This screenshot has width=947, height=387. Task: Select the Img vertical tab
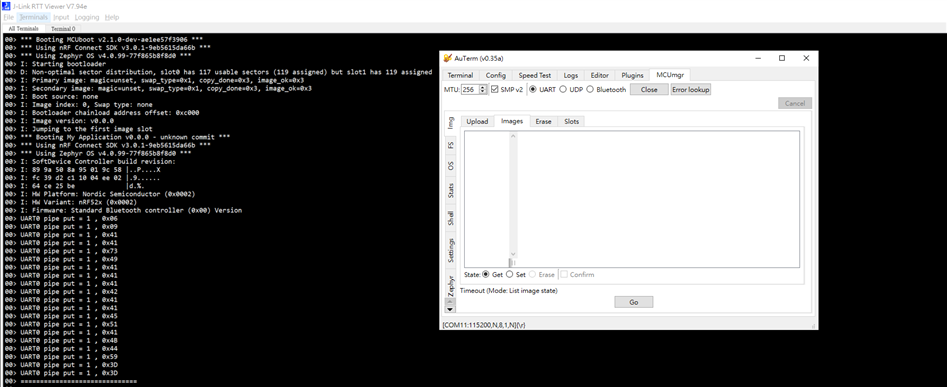point(450,123)
